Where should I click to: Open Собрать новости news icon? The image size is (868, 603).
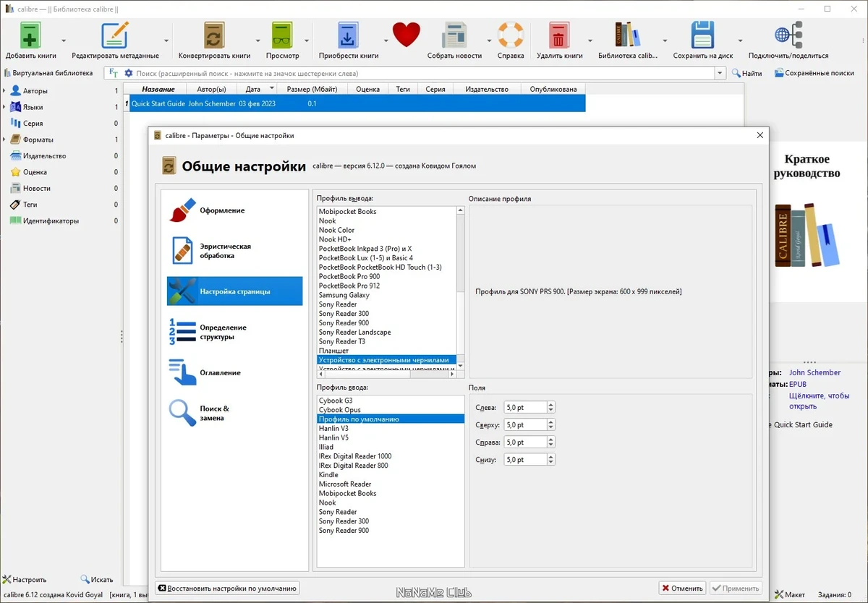tap(454, 35)
